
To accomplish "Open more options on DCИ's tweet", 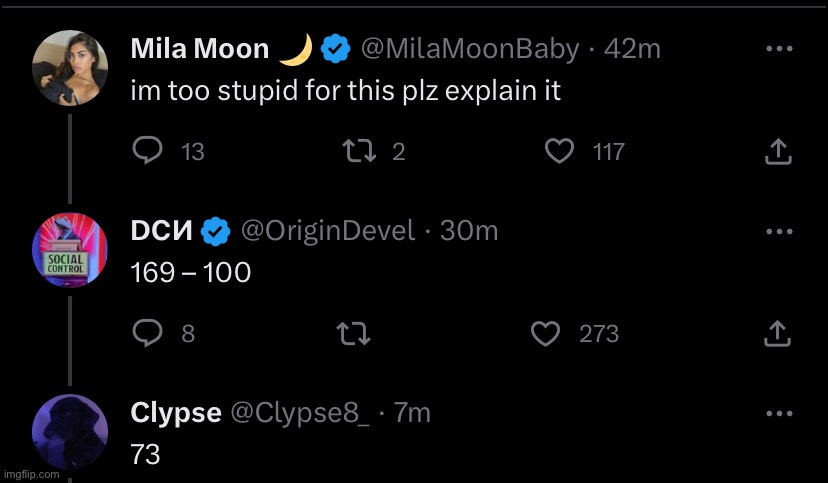I will click(779, 231).
